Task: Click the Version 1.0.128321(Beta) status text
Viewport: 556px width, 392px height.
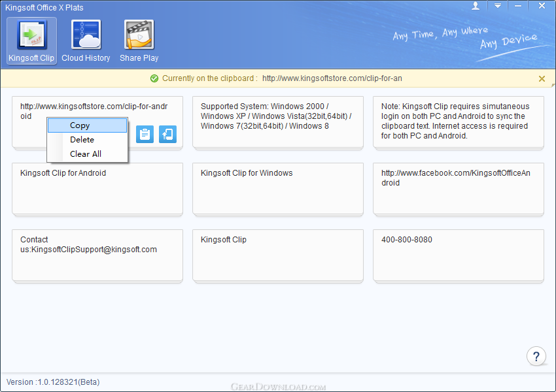Action: point(53,382)
